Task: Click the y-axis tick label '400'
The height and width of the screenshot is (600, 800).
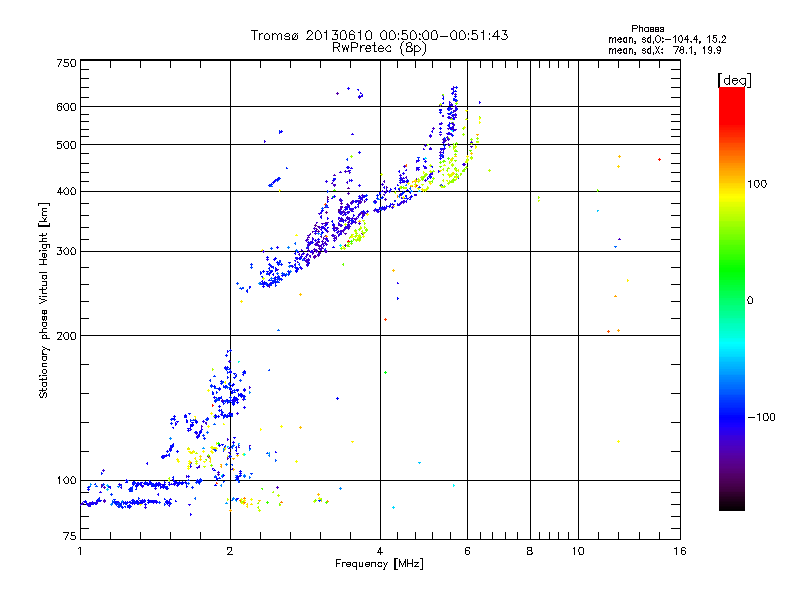Action: (x=67, y=192)
